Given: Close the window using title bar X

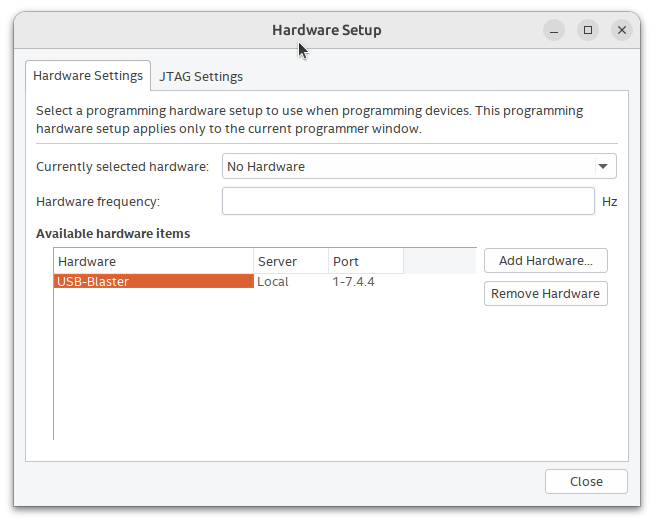Looking at the screenshot, I should [622, 30].
